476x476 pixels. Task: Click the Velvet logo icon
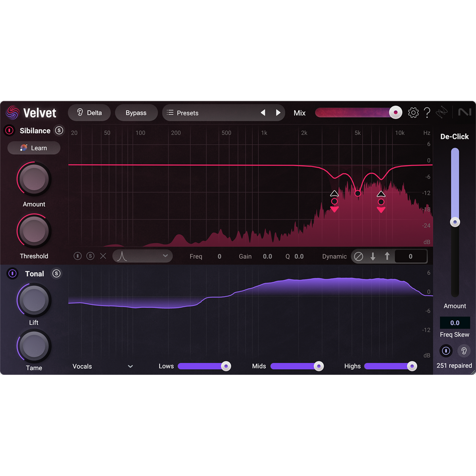pos(12,113)
